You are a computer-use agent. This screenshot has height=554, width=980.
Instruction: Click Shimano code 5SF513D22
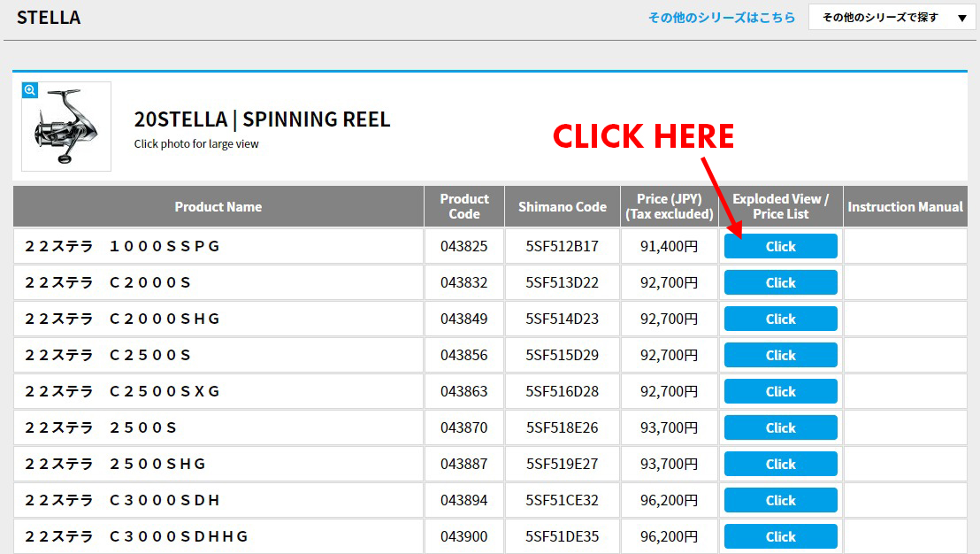562,282
